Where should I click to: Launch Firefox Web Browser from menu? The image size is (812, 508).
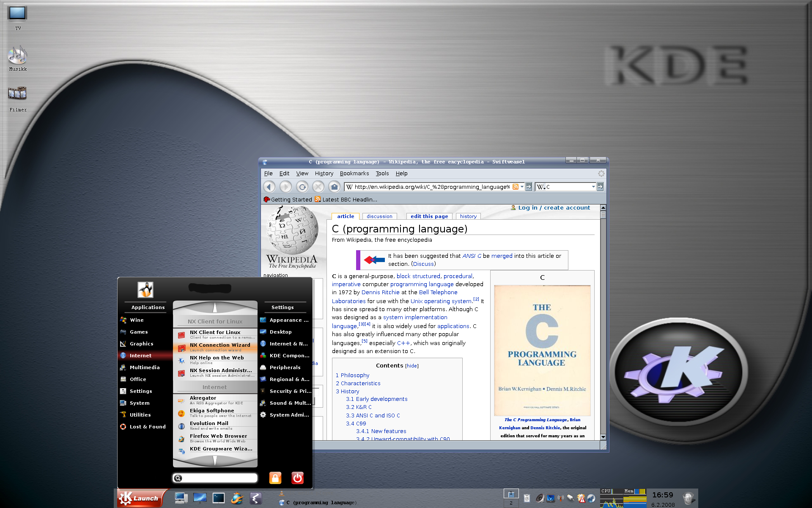(215, 438)
